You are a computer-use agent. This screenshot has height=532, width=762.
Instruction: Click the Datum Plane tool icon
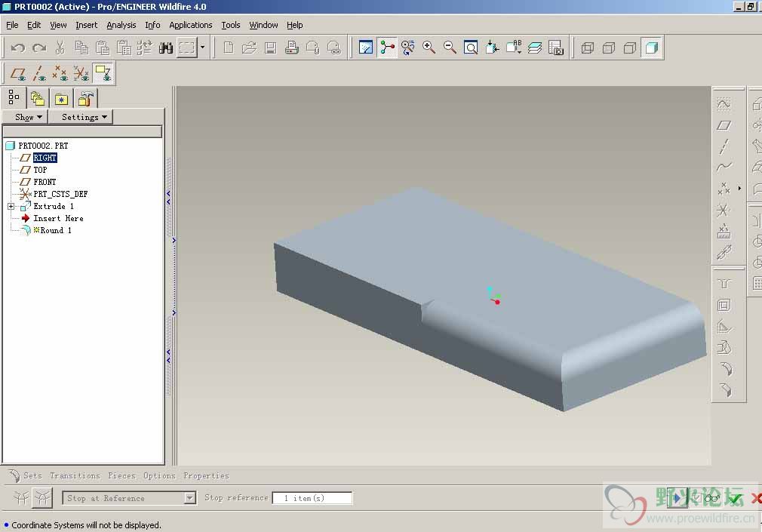click(724, 125)
